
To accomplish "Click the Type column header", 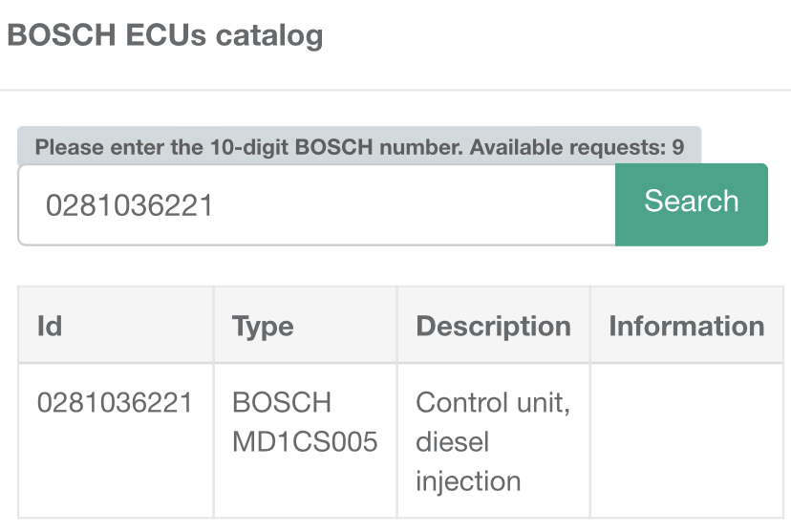I will [x=263, y=326].
